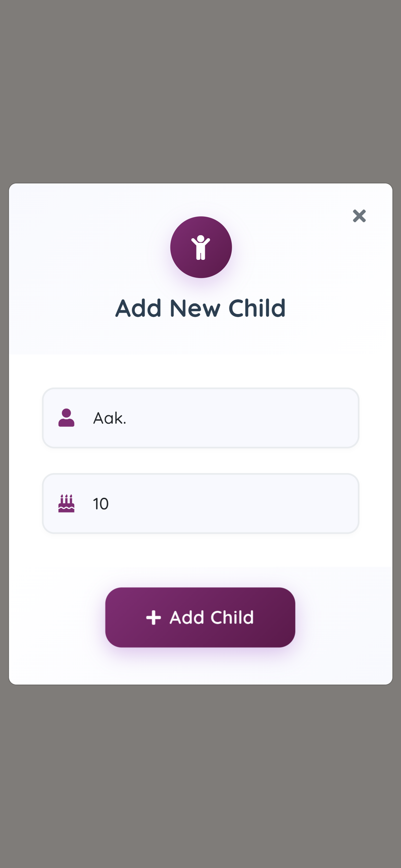Viewport: 401px width, 868px height.
Task: Click the purple circular child badge above the title
Action: (x=200, y=248)
